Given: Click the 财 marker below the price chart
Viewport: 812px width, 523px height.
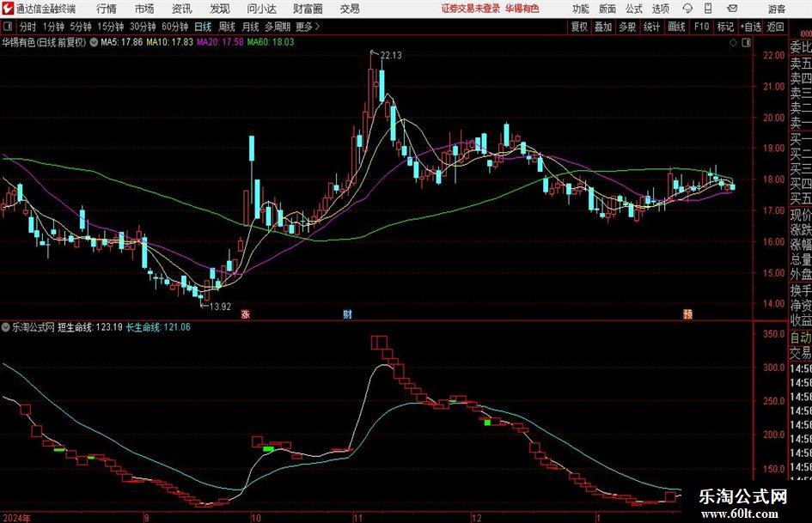Looking at the screenshot, I should pyautogui.click(x=347, y=313).
